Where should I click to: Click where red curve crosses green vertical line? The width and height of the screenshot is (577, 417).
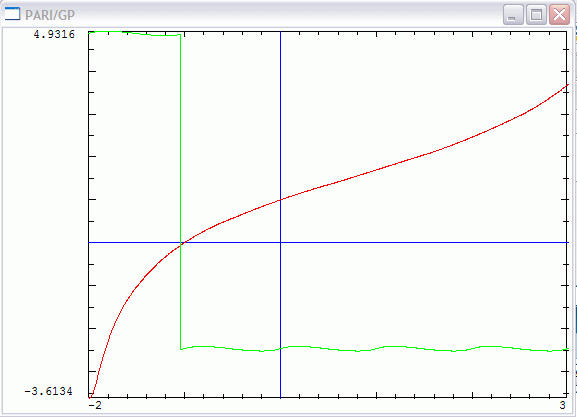point(181,245)
